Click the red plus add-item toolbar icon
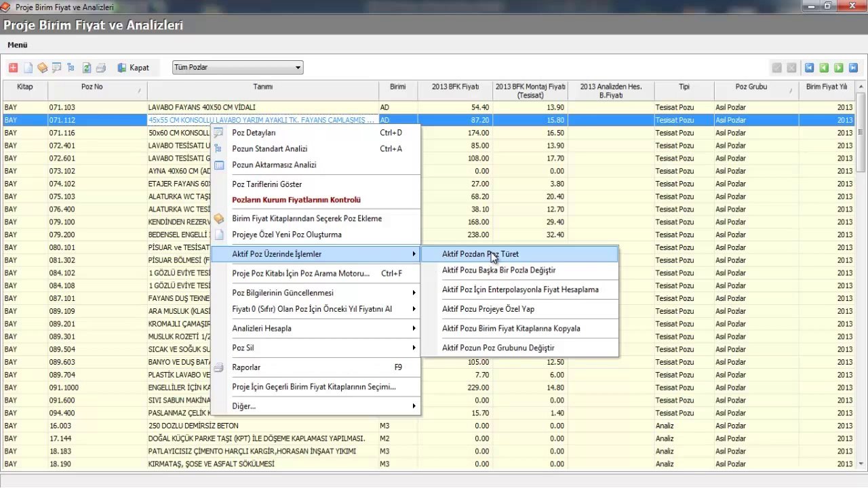868x488 pixels. point(13,68)
